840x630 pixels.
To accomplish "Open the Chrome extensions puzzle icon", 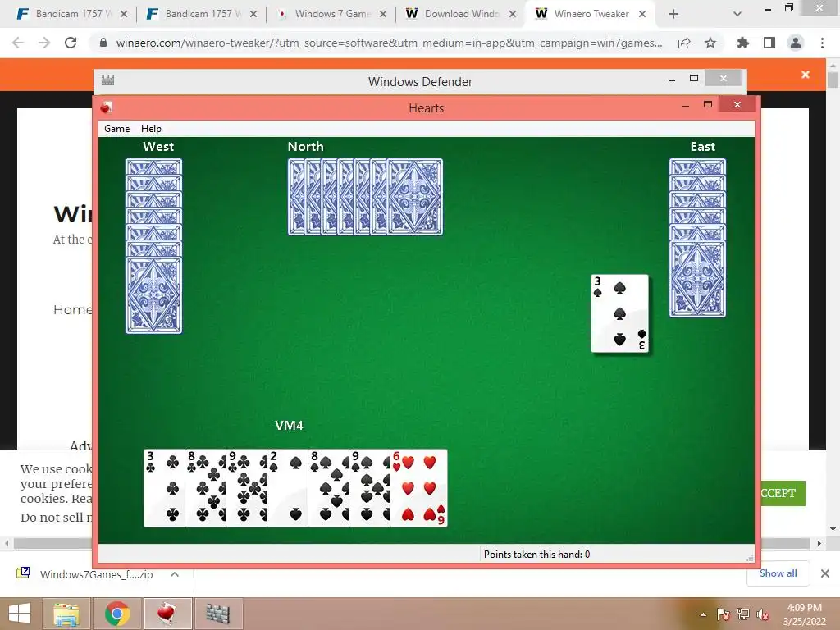I will 742,43.
